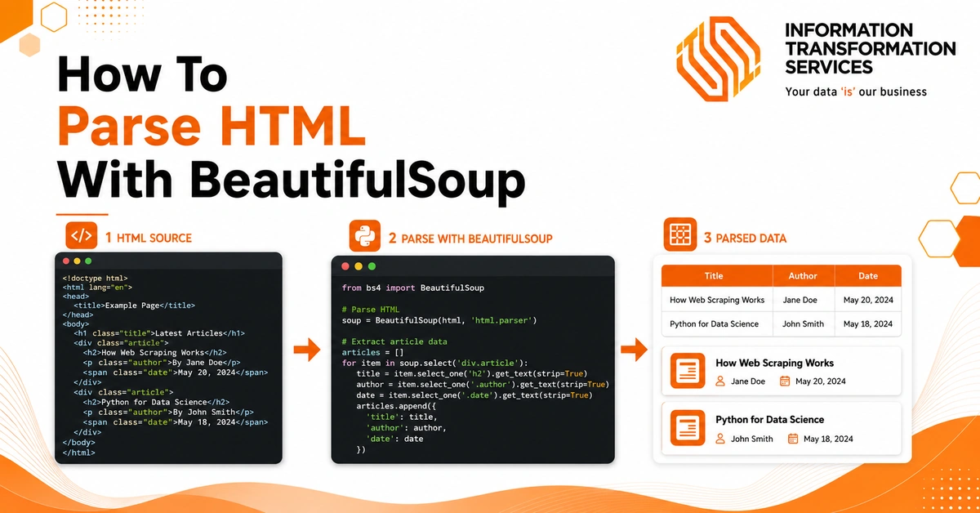
Task: Select the Date column header in the table
Action: [868, 276]
